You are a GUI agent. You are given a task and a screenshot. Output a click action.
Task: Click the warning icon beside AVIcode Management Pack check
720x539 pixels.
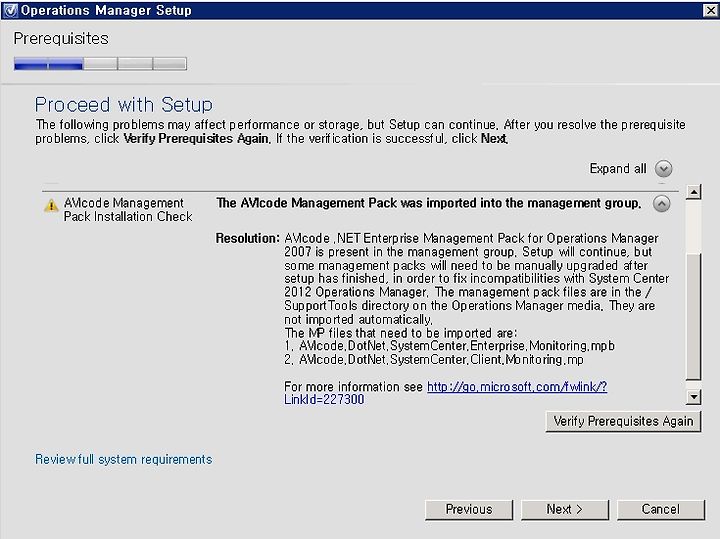tap(51, 205)
